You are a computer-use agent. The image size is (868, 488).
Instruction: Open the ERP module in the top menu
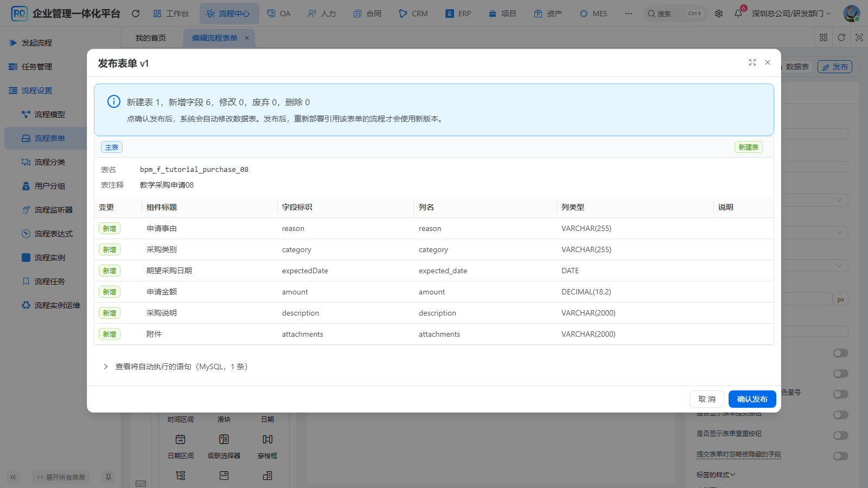[x=458, y=14]
